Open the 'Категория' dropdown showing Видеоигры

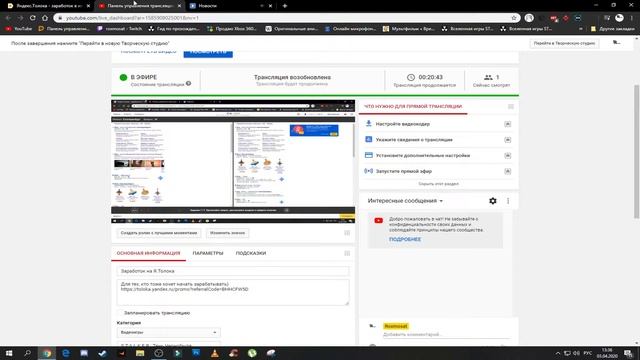tap(168, 332)
